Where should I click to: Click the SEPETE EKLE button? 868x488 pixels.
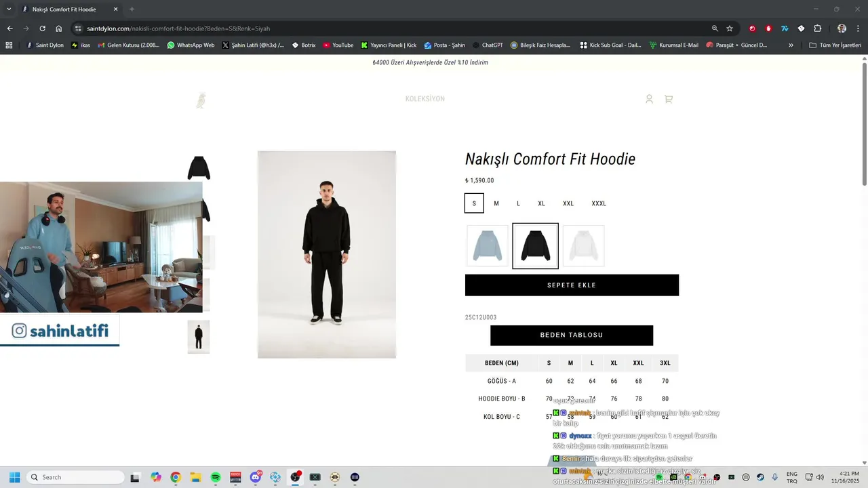[572, 285]
